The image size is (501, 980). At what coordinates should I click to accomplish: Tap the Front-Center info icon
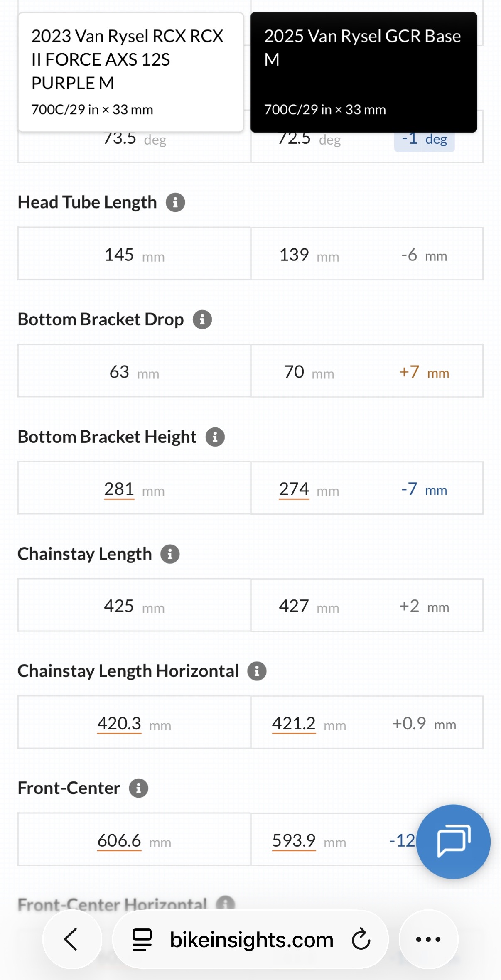[138, 788]
